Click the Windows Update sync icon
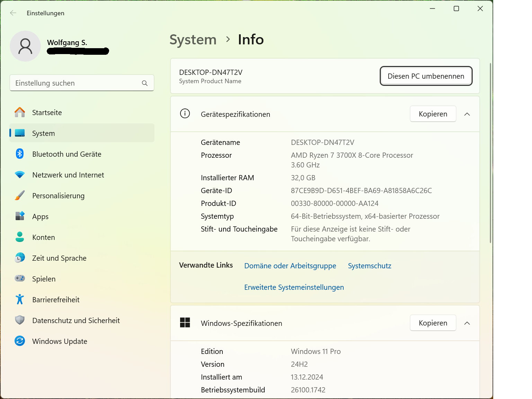 click(20, 341)
